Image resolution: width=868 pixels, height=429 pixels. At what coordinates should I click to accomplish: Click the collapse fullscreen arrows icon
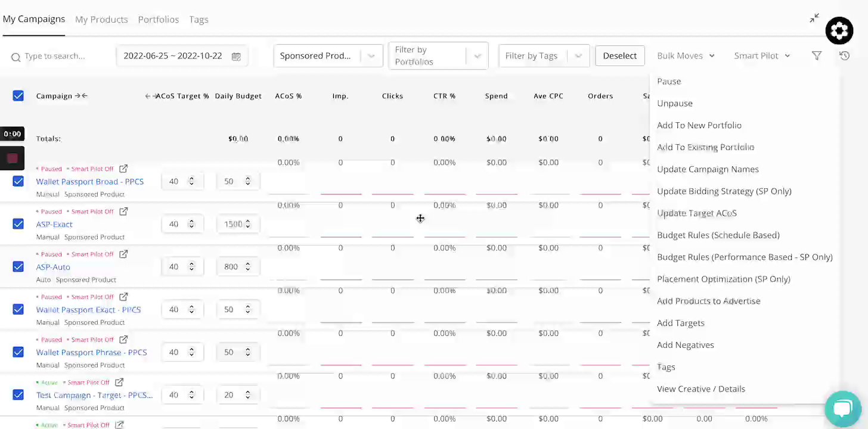pyautogui.click(x=814, y=18)
